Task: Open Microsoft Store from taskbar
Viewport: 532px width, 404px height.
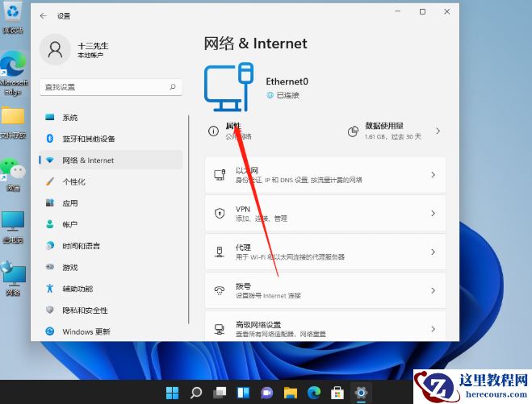Action: pos(337,393)
